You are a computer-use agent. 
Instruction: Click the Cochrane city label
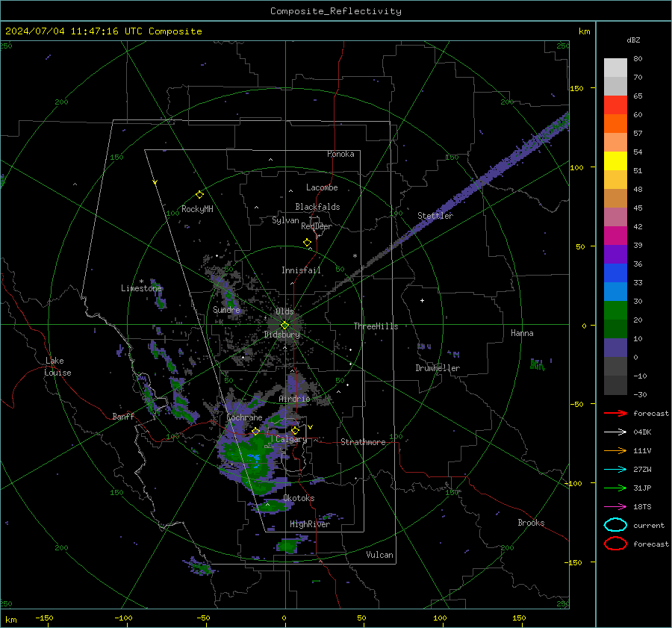(244, 417)
